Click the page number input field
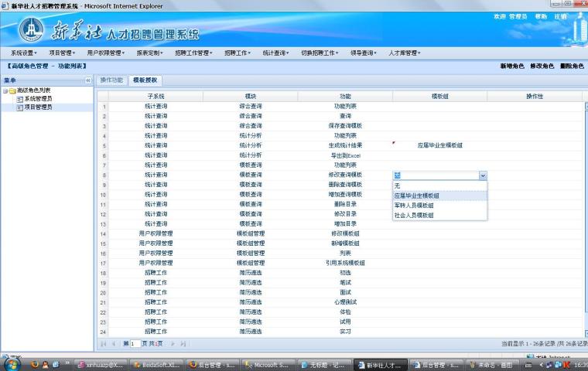Screen dimensions: 588x371 [136, 343]
